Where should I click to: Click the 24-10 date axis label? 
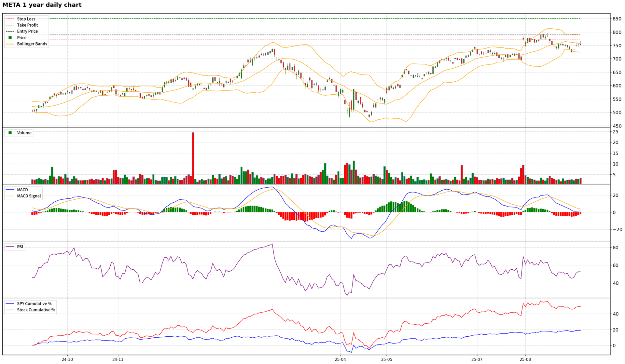tap(67, 359)
